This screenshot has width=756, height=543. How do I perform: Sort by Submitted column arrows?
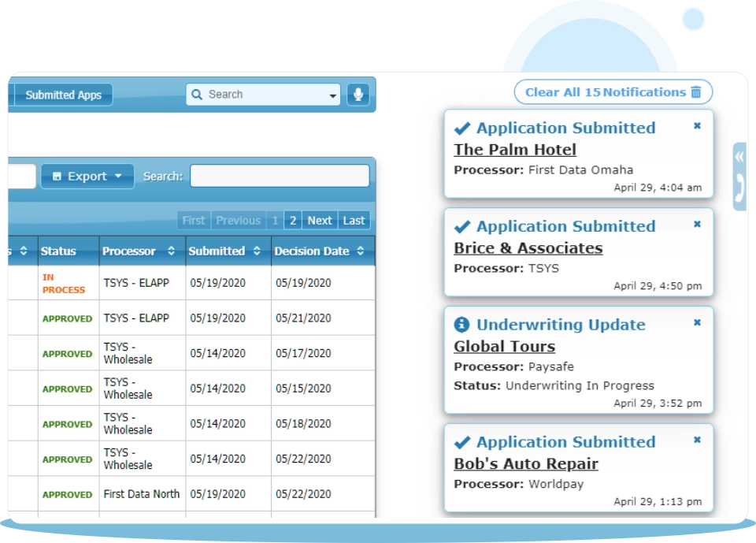click(257, 251)
